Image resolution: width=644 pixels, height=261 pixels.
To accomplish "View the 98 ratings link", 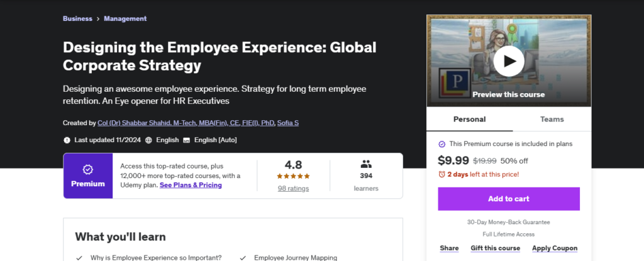I will (x=293, y=188).
